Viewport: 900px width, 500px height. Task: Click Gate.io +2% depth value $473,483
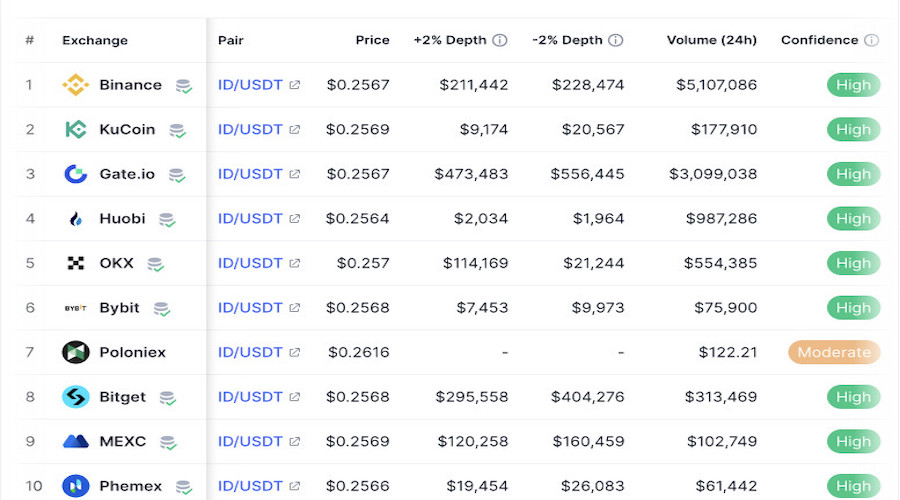pos(471,174)
